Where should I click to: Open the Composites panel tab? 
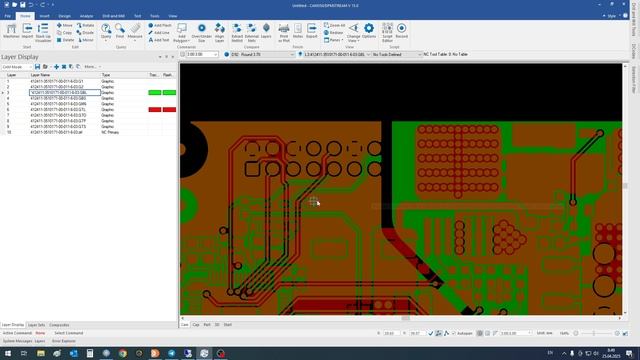(59, 325)
